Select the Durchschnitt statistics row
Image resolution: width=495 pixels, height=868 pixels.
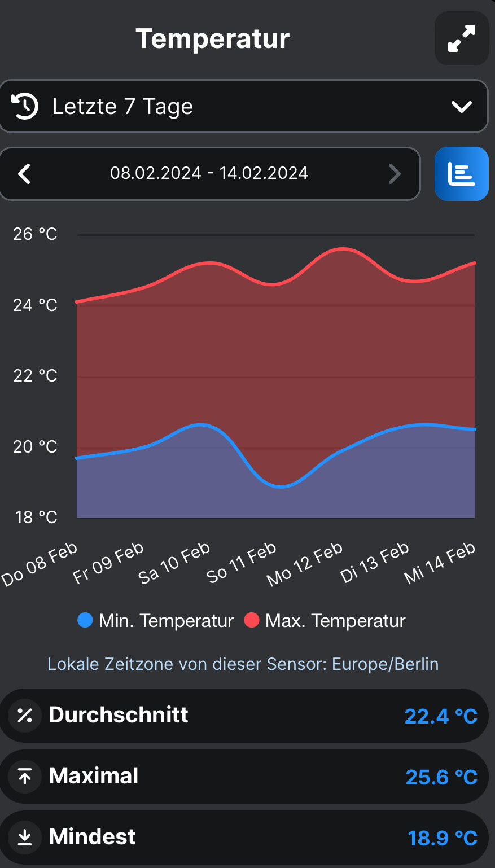point(243,716)
